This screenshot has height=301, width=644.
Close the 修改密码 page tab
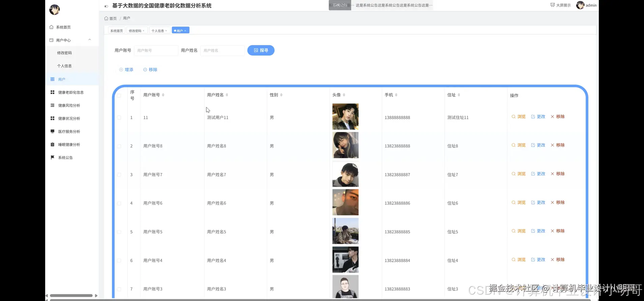click(144, 31)
